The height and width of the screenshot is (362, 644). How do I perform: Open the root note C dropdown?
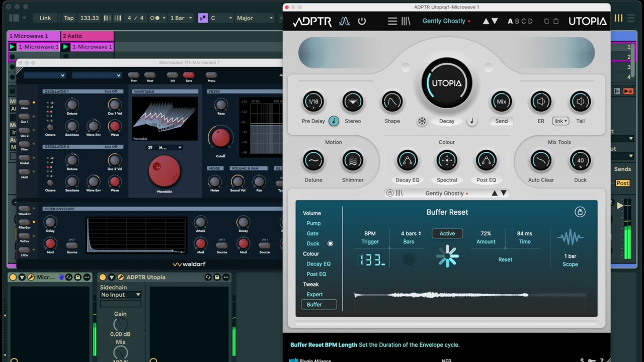221,18
